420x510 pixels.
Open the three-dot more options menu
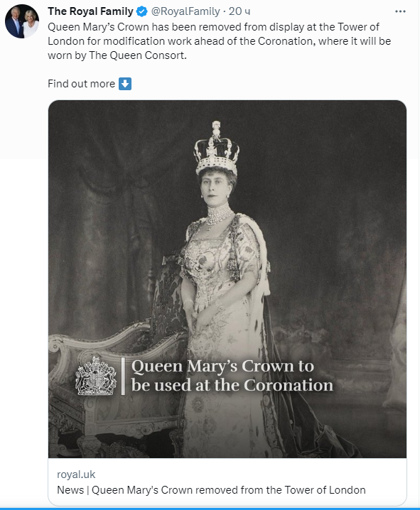[400, 11]
